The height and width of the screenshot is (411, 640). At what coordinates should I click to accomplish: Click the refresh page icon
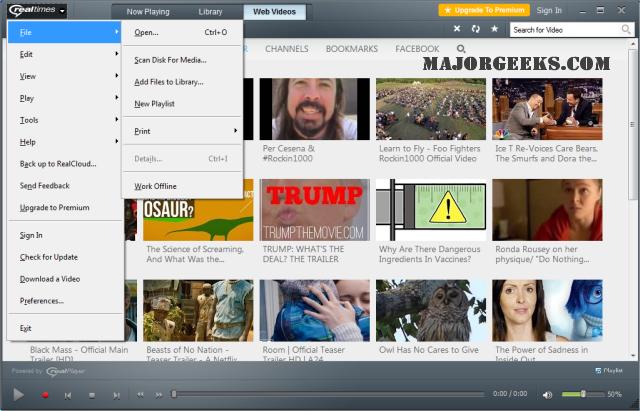click(476, 29)
